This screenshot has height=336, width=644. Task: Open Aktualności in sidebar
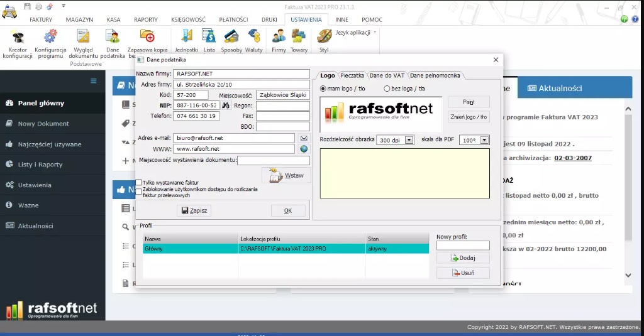pyautogui.click(x=53, y=225)
